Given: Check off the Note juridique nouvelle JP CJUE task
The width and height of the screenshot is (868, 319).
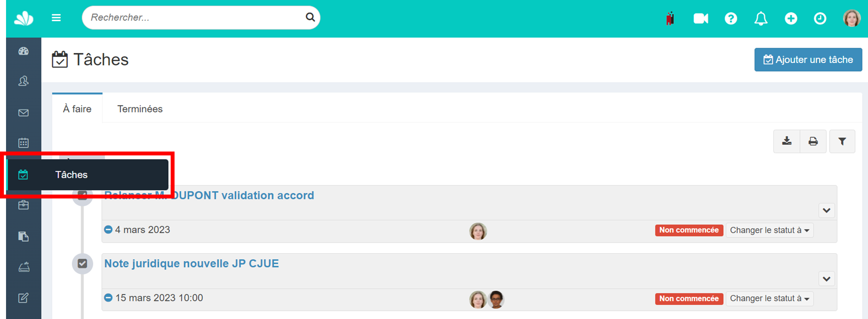Looking at the screenshot, I should pyautogui.click(x=82, y=263).
